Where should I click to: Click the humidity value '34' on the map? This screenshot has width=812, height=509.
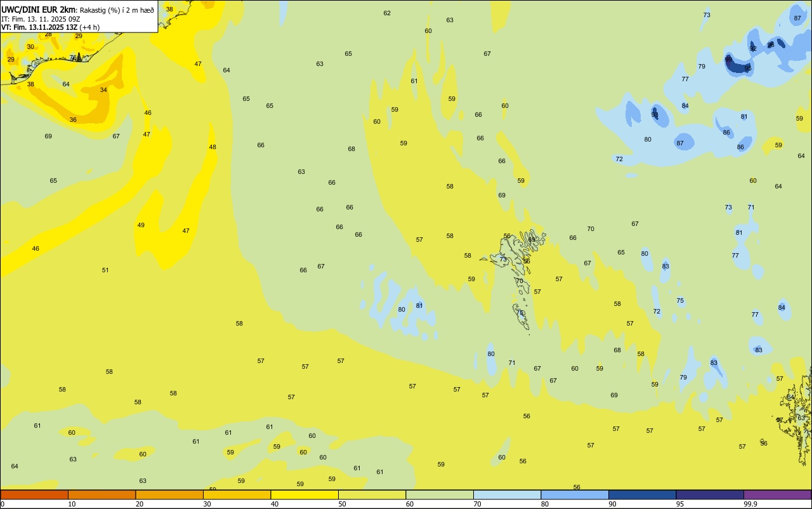[x=103, y=90]
